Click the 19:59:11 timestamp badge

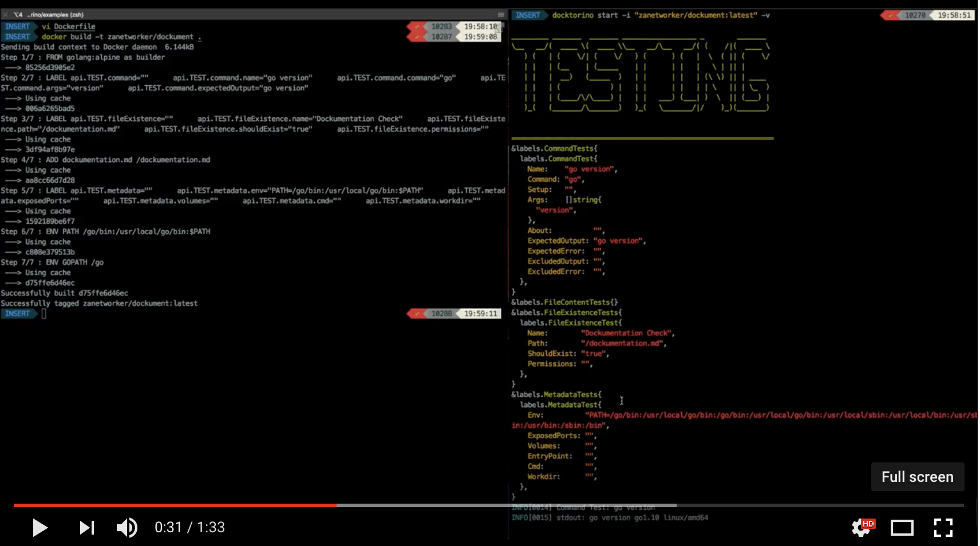tap(481, 314)
